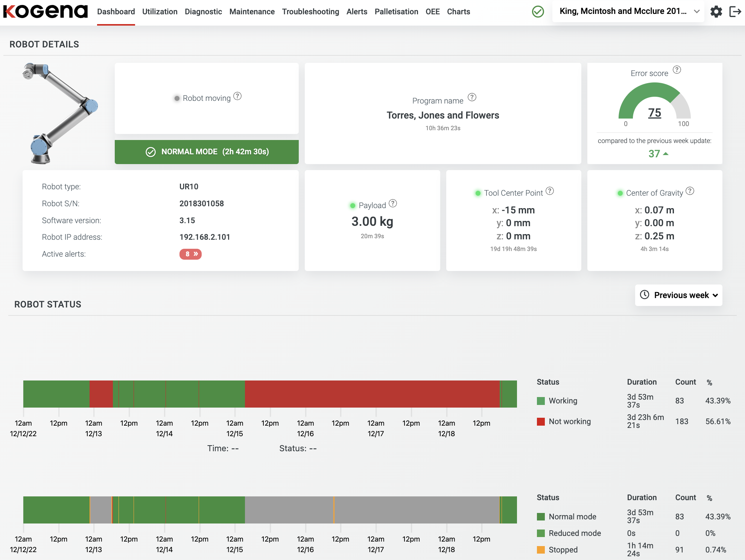Click the Program name help icon
The width and height of the screenshot is (745, 560).
472,97
